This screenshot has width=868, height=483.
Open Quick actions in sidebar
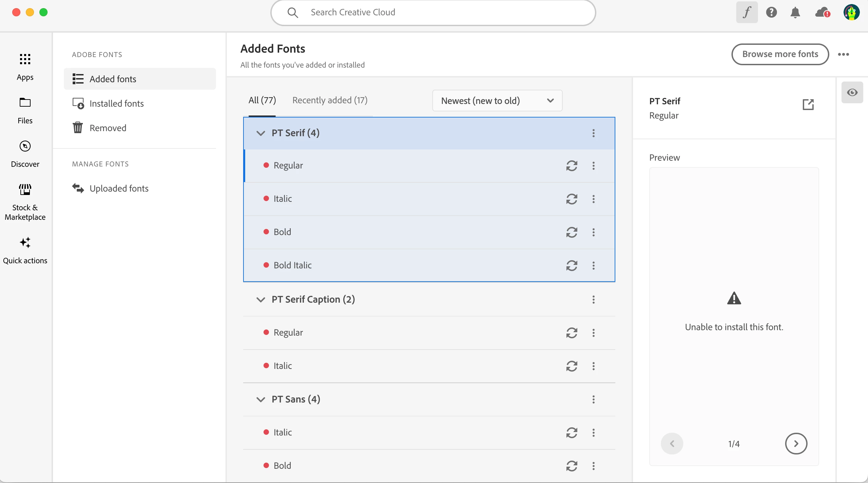25,251
